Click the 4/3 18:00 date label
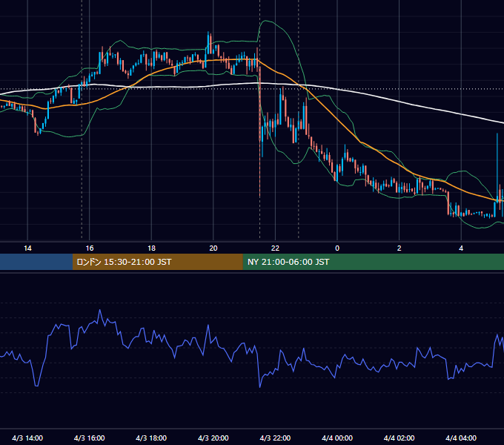Screen dimensions: 504x445 (151, 438)
